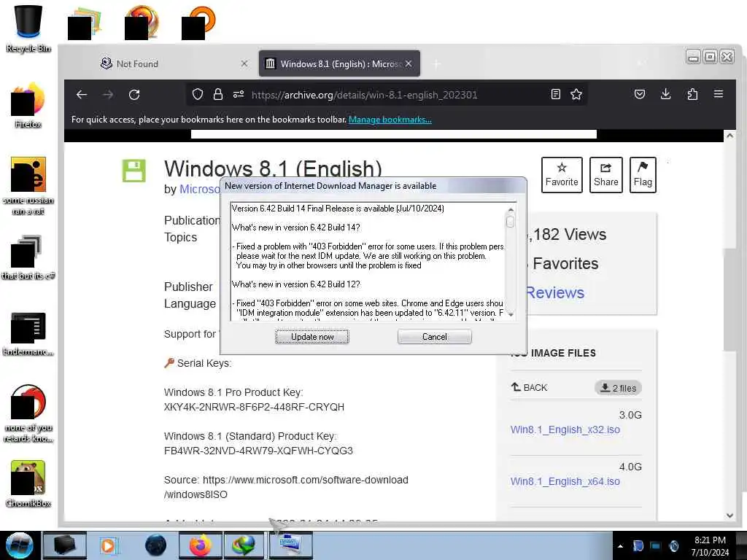
Task: Click the forward navigation arrow
Action: point(108,95)
